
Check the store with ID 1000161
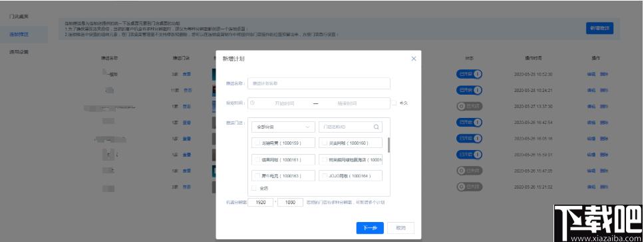[x=257, y=159]
